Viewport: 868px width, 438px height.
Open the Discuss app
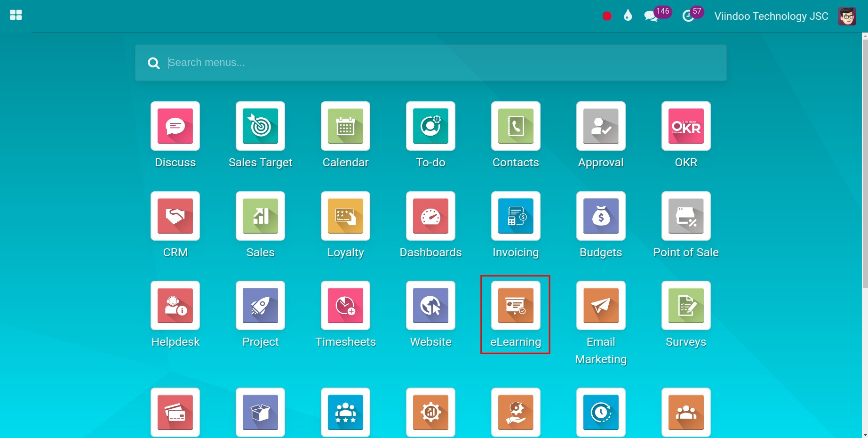point(175,126)
